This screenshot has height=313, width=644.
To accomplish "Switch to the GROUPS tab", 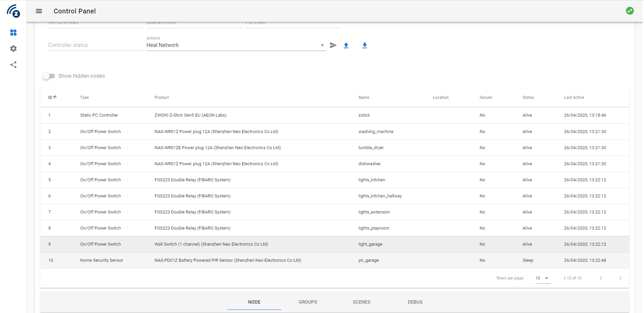I will tap(308, 302).
